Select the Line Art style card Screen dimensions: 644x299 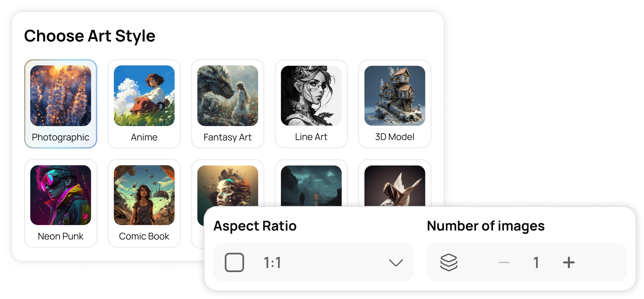pyautogui.click(x=311, y=104)
